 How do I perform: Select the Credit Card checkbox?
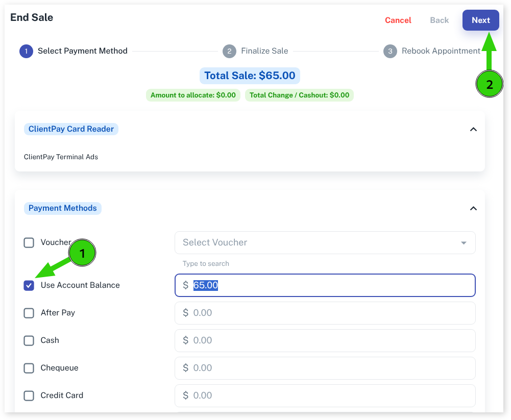coord(29,396)
